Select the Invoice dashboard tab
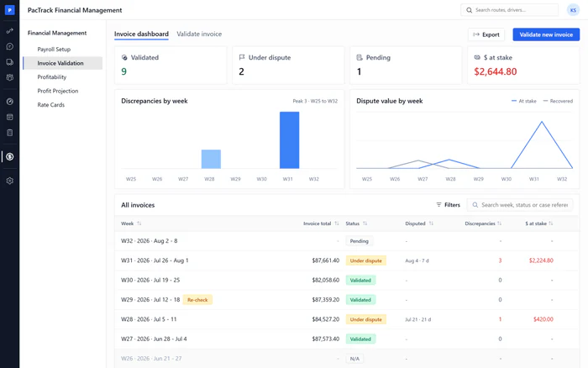 pos(141,34)
